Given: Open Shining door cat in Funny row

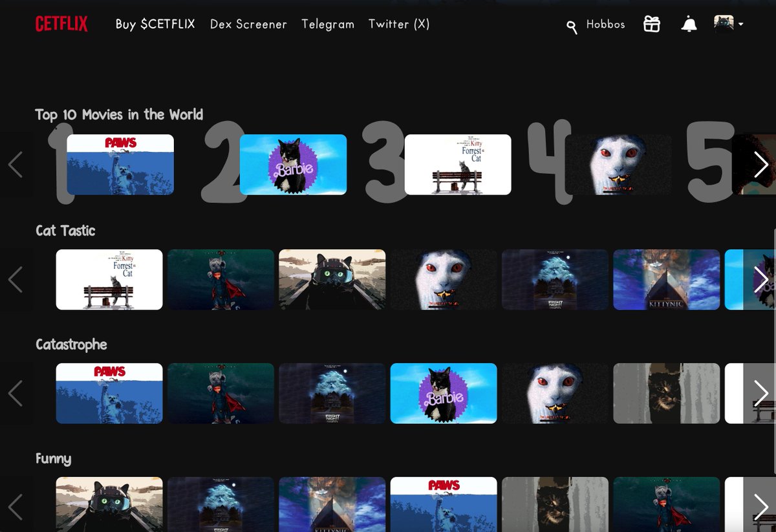Looking at the screenshot, I should (x=555, y=504).
